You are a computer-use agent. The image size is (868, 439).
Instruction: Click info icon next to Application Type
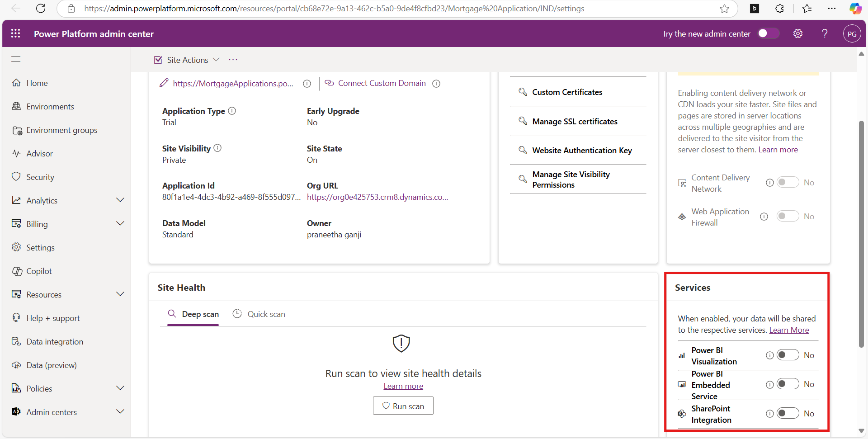pos(232,111)
